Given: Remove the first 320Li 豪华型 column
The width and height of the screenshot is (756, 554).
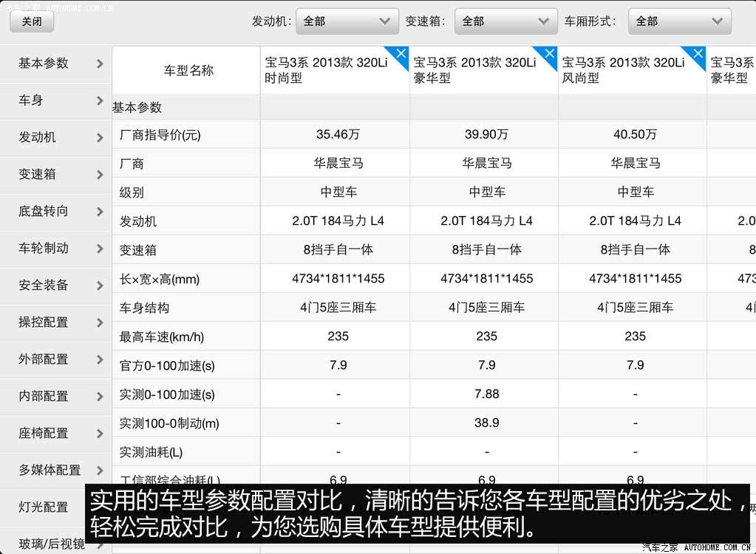Looking at the screenshot, I should pyautogui.click(x=550, y=53).
